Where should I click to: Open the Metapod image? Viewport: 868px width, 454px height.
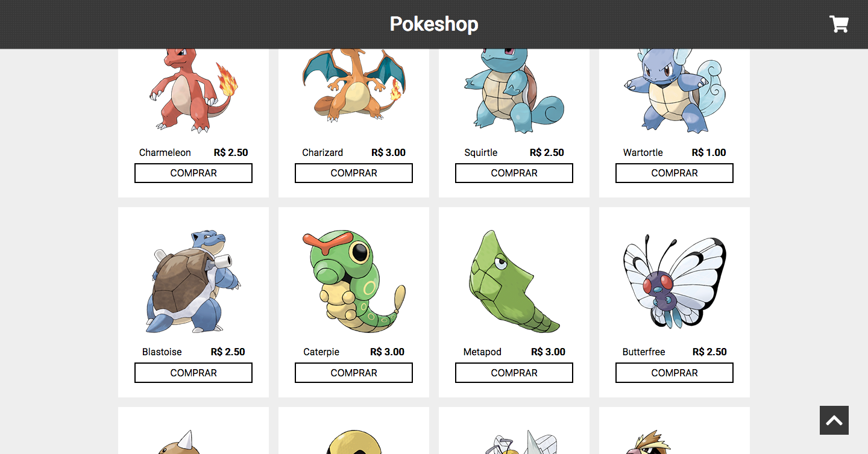514,282
